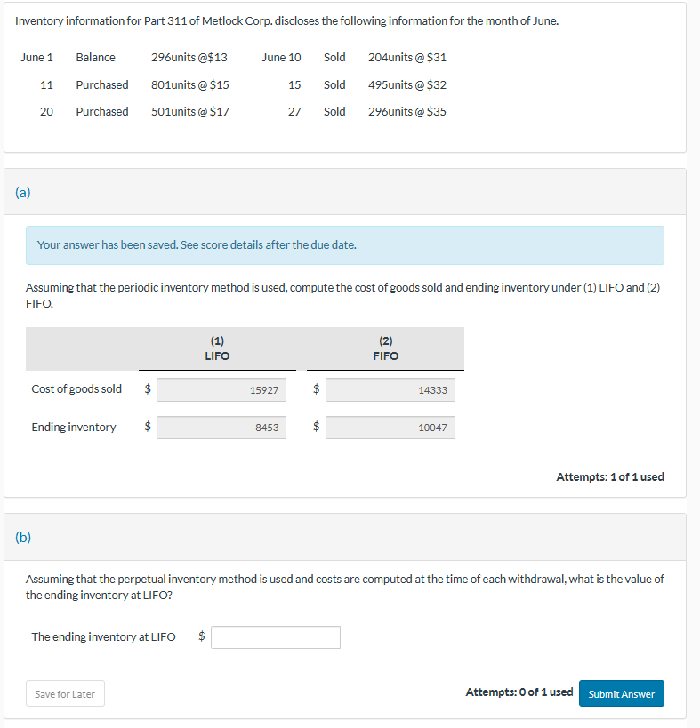Select the LIFO ending inventory field showing 8453

pos(221,427)
